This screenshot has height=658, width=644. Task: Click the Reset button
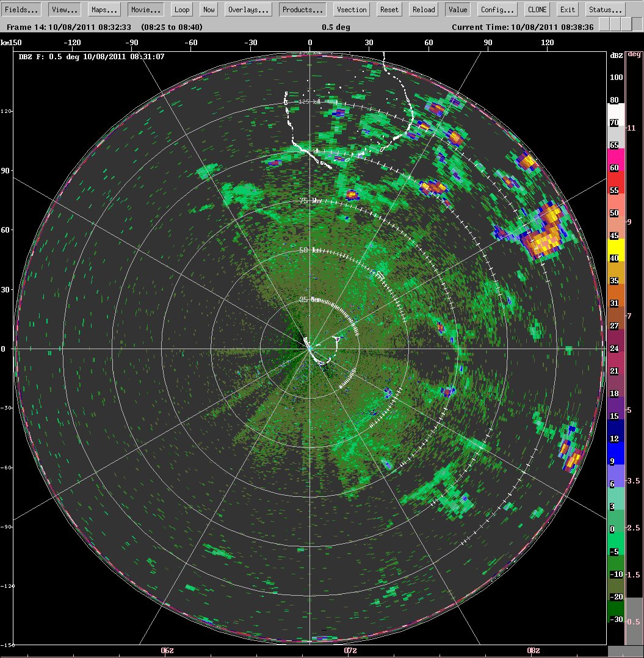point(389,9)
